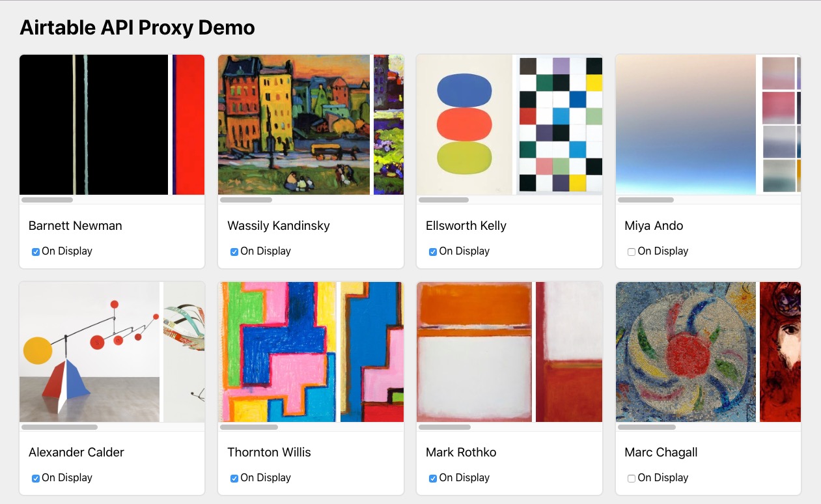The width and height of the screenshot is (821, 504).
Task: Enable On Display for Miya Ando
Action: 632,252
